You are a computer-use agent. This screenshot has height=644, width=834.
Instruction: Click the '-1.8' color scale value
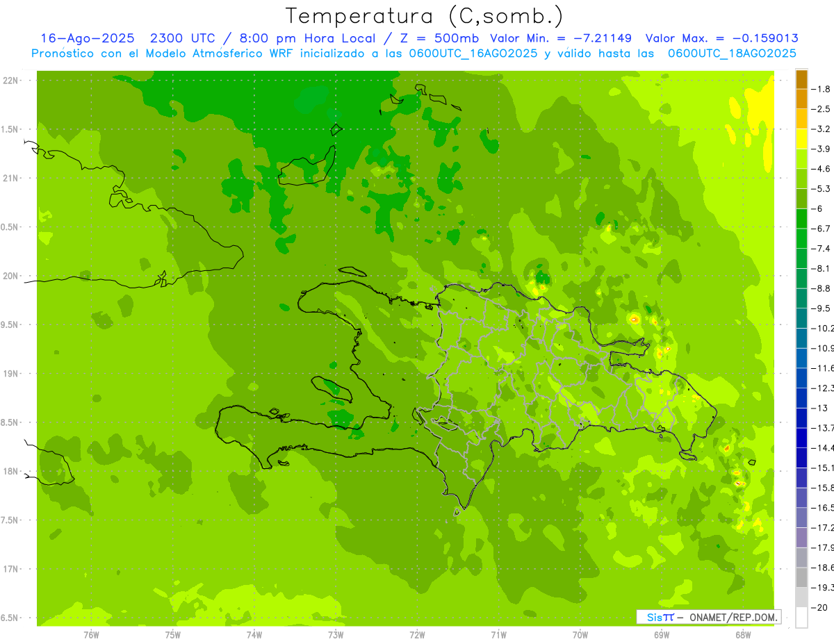(x=822, y=89)
